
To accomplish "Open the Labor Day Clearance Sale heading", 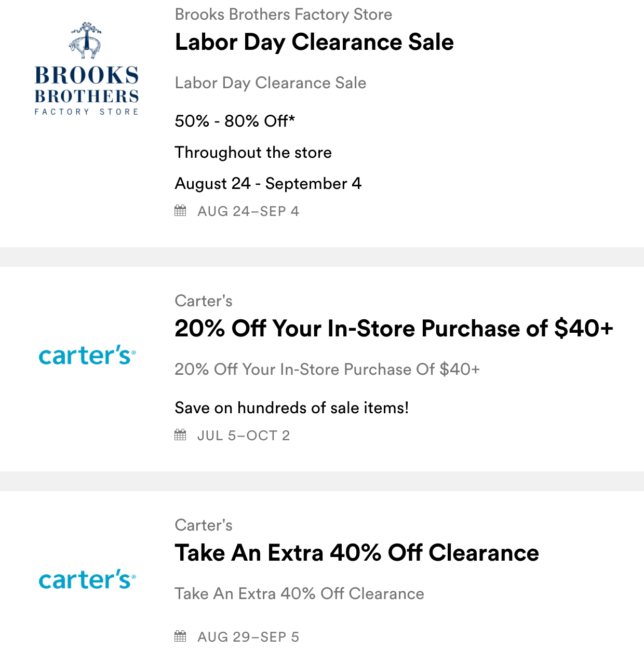I will coord(314,43).
